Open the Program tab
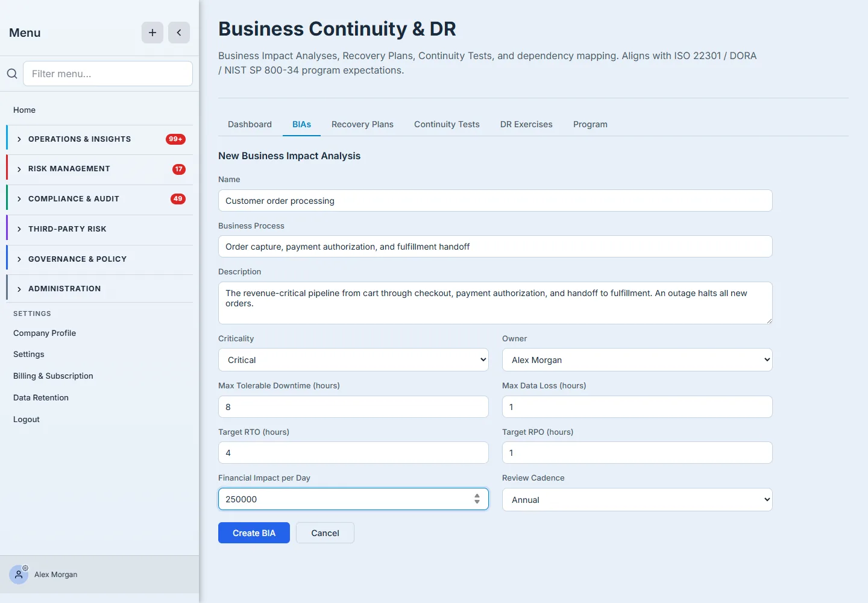Screen dimensions: 868x603 tap(590, 124)
